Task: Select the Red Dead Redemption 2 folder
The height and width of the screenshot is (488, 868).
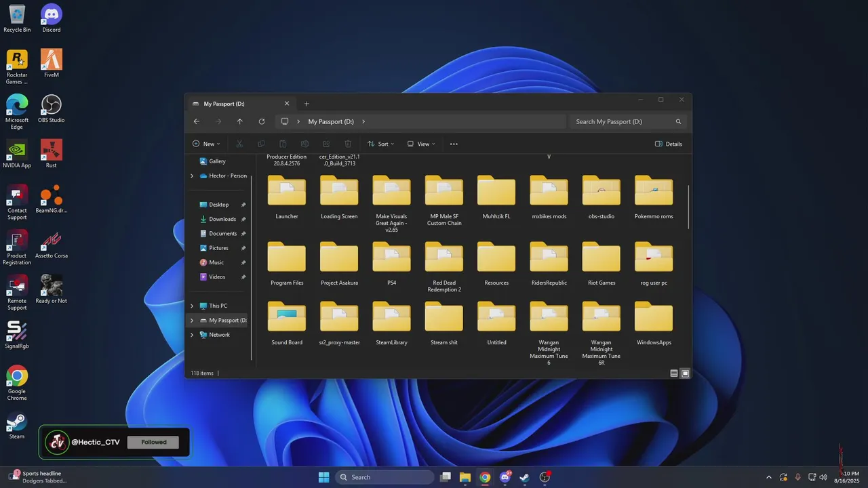Action: pos(444,267)
